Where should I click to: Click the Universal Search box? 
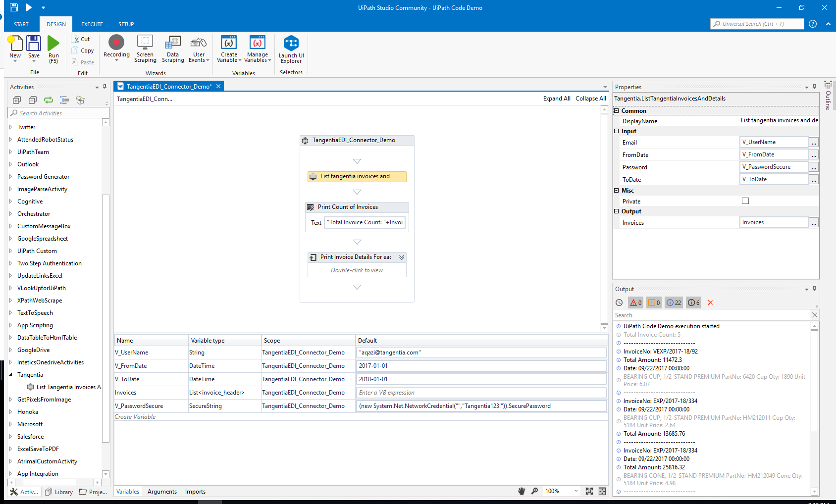[757, 24]
